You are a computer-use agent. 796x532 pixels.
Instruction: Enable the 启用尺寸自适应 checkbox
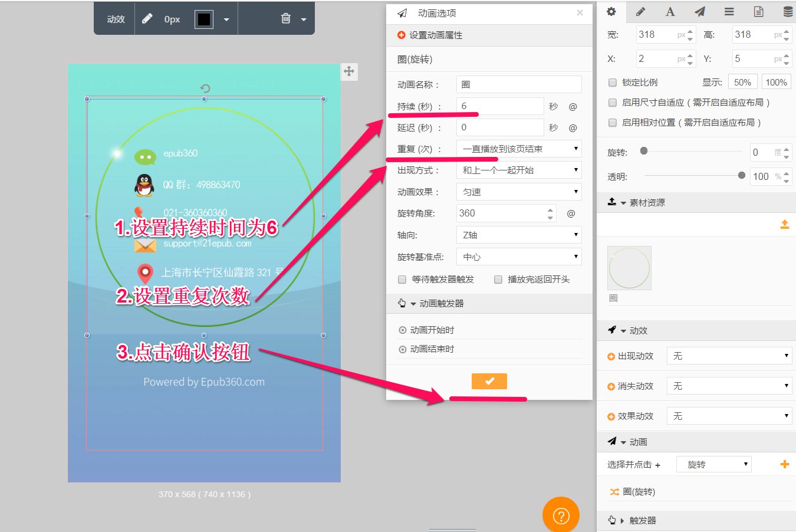613,103
